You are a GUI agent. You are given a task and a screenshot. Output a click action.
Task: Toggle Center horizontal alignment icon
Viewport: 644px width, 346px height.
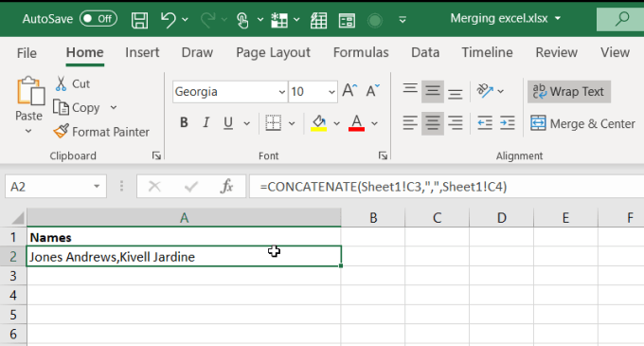point(433,123)
